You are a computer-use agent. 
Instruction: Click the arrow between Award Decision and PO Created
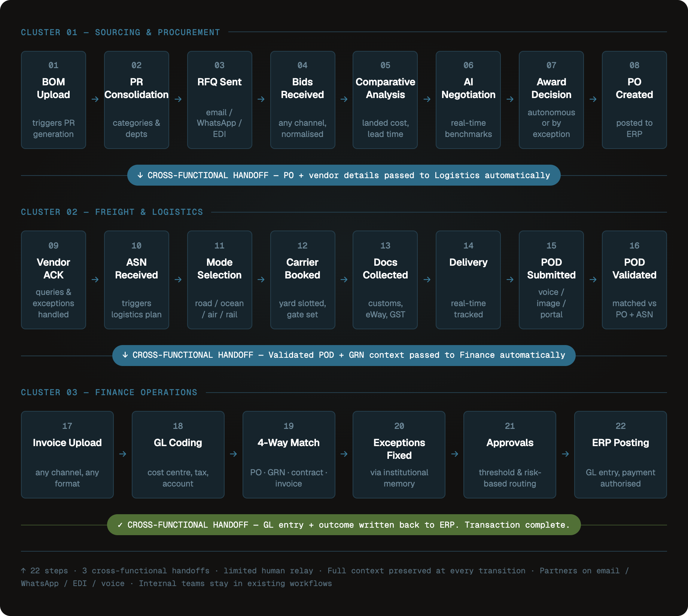(593, 99)
